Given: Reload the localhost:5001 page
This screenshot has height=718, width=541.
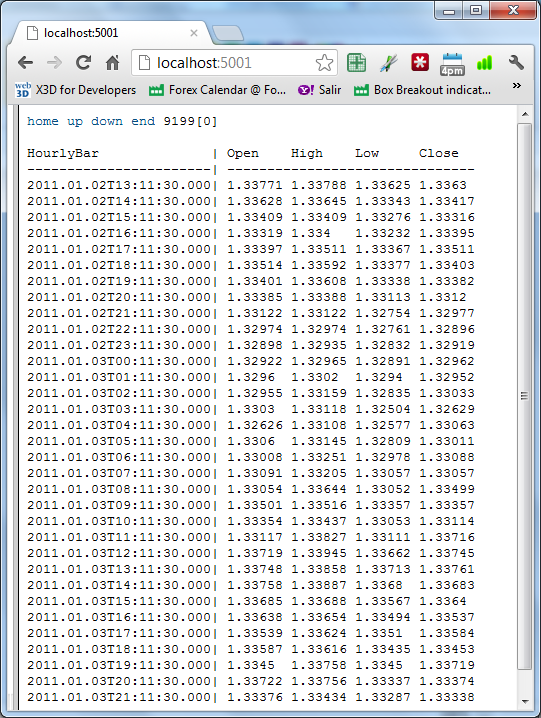Looking at the screenshot, I should click(x=83, y=62).
